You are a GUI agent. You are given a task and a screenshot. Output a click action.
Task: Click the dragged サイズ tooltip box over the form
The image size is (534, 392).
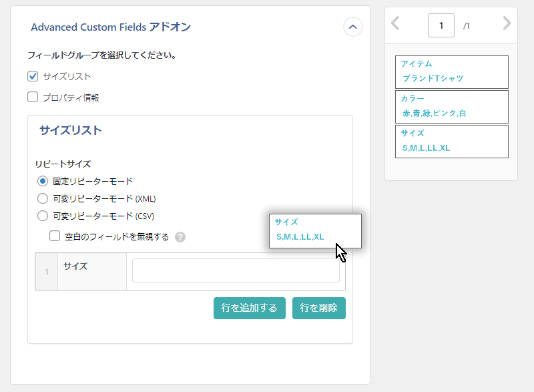coord(315,231)
